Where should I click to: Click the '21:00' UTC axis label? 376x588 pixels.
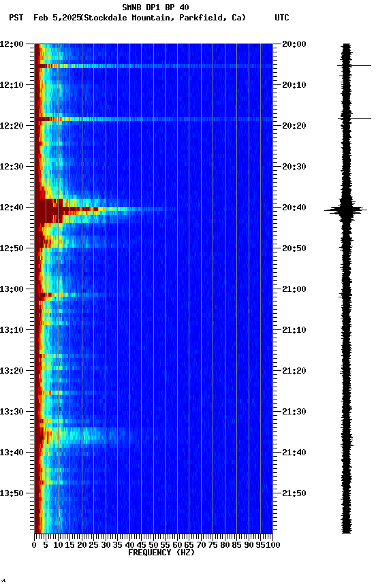(x=294, y=289)
